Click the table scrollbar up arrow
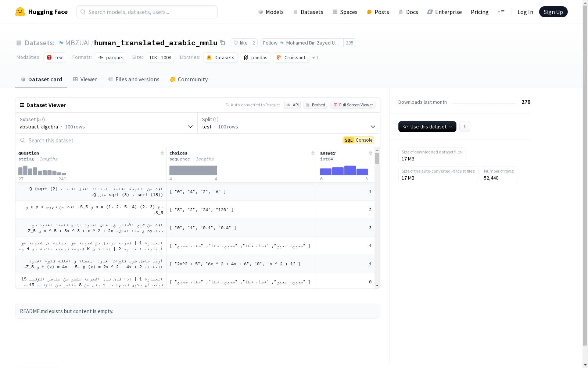Screen dimensions: 588x368 (377, 150)
